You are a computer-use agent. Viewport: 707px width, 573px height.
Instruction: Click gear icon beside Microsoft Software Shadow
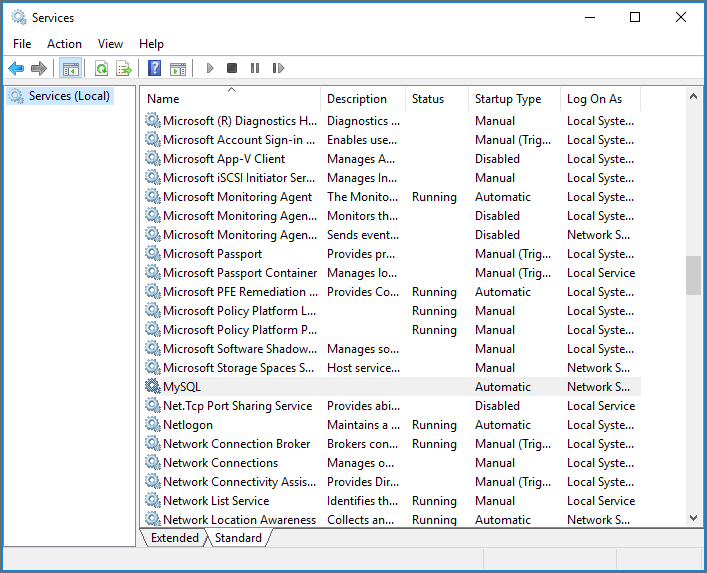point(153,348)
